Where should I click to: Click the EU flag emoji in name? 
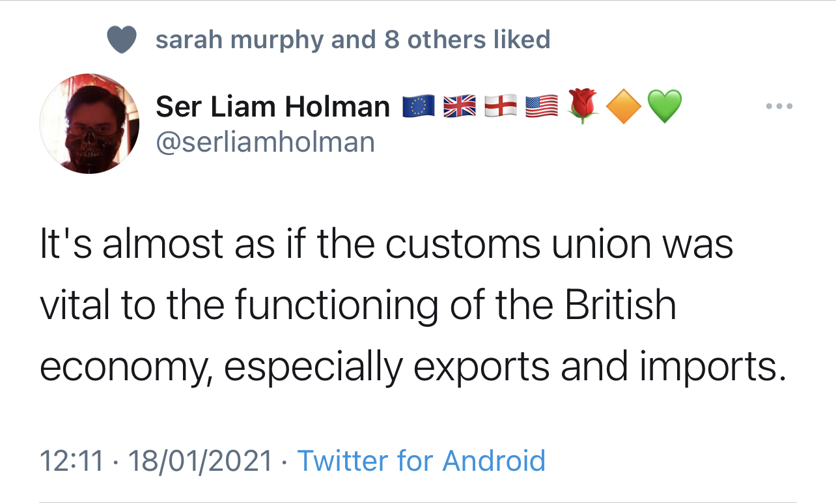click(418, 106)
